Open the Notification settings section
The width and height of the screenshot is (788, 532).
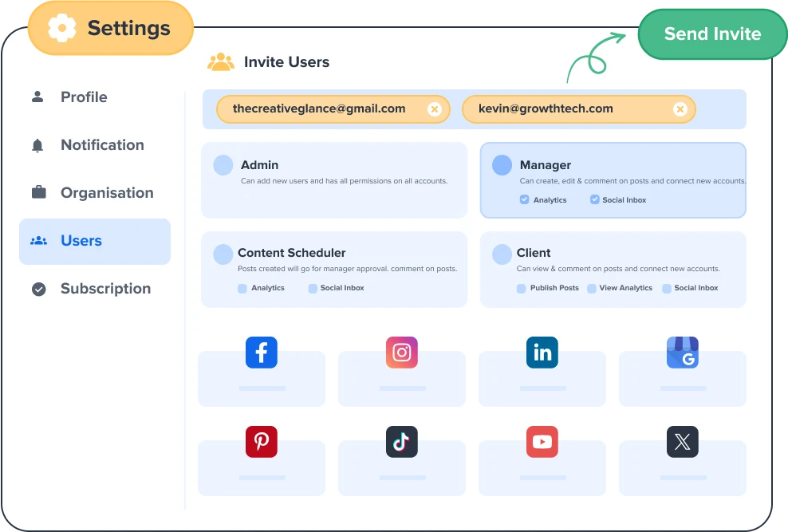(x=102, y=145)
